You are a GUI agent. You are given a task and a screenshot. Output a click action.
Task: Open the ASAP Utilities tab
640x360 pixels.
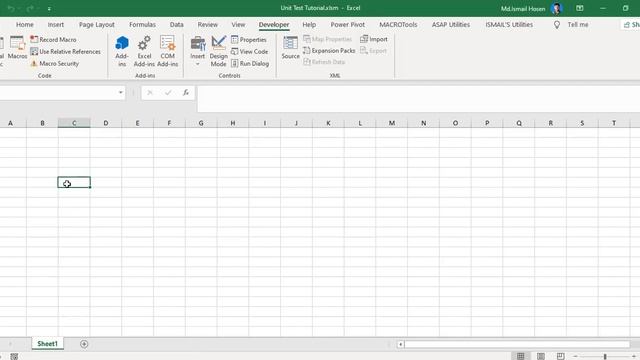(451, 24)
